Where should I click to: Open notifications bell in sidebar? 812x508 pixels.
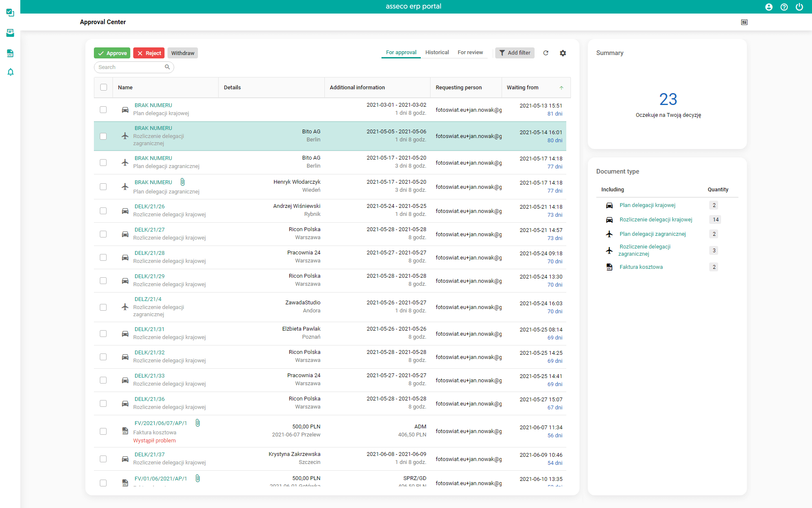coord(11,72)
